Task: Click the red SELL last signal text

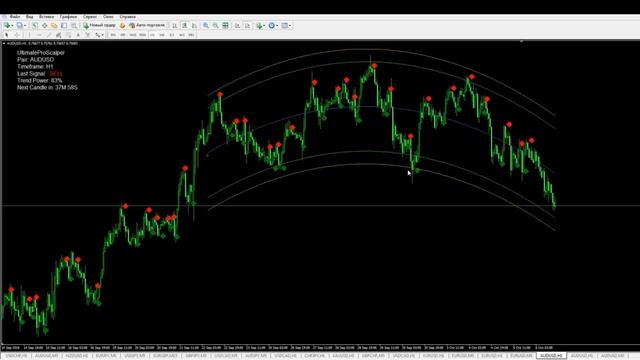Action: (56, 73)
